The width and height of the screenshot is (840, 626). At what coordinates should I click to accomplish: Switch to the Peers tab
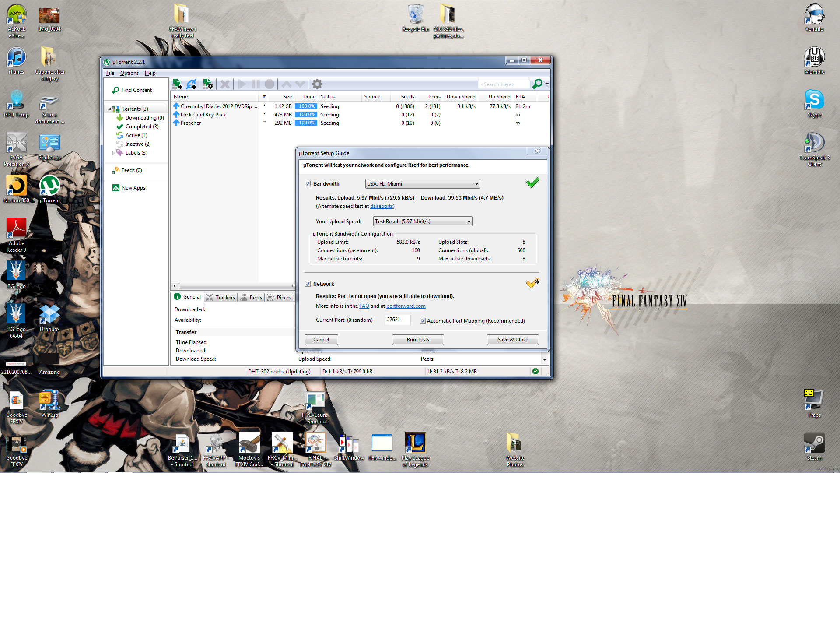point(252,298)
